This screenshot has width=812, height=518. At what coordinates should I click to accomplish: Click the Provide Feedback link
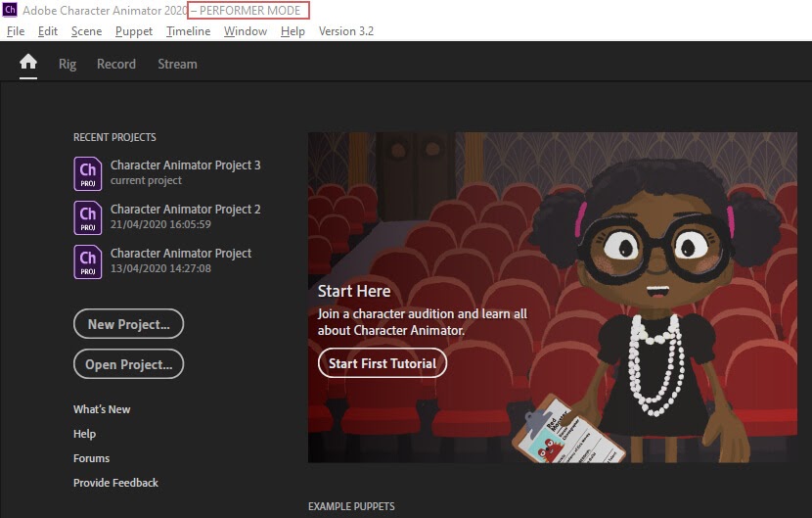pyautogui.click(x=115, y=482)
